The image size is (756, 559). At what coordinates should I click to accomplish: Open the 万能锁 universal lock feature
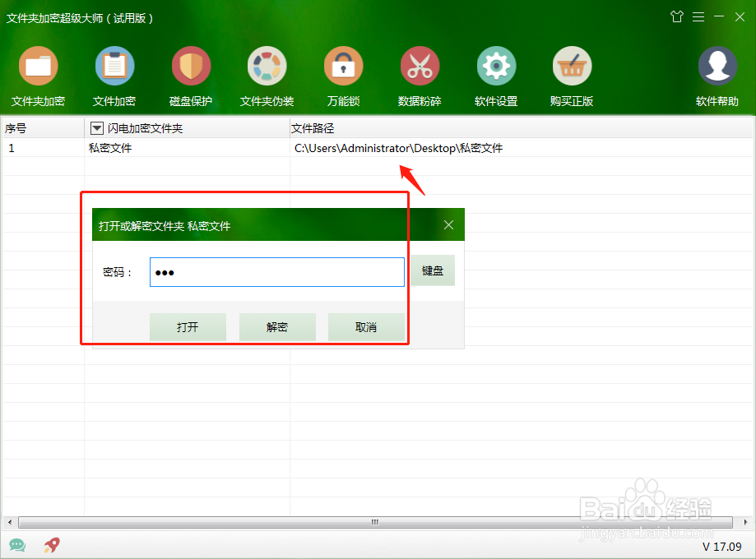tap(343, 75)
